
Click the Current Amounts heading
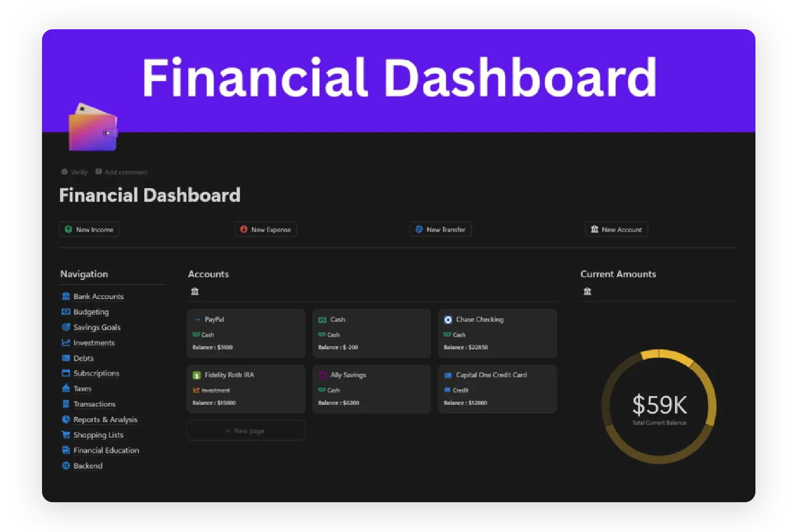click(x=618, y=274)
